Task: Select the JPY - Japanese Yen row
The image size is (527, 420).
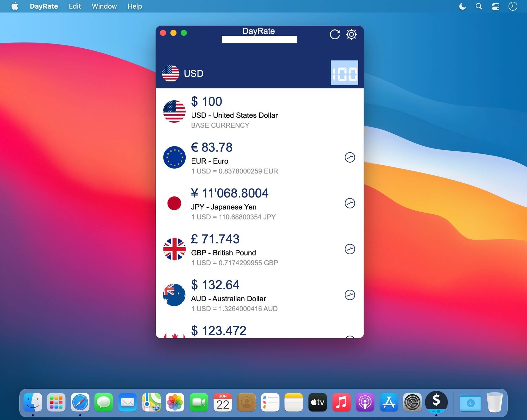Action: coord(247,204)
